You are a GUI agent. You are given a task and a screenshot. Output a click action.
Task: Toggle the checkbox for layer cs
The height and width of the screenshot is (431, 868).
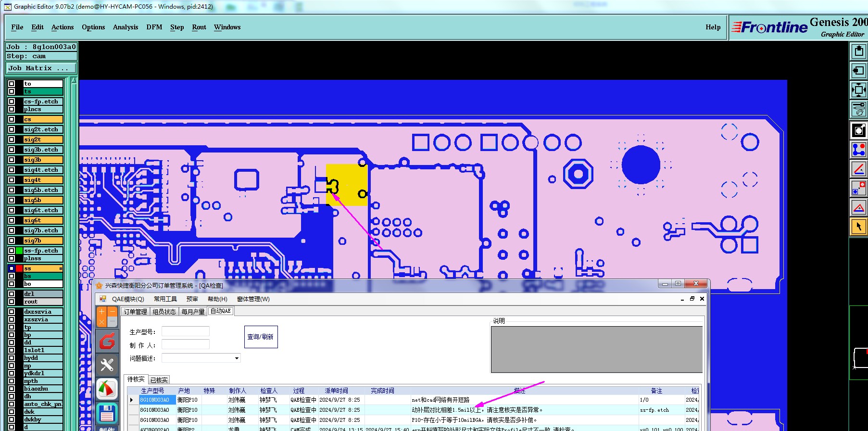[x=12, y=119]
